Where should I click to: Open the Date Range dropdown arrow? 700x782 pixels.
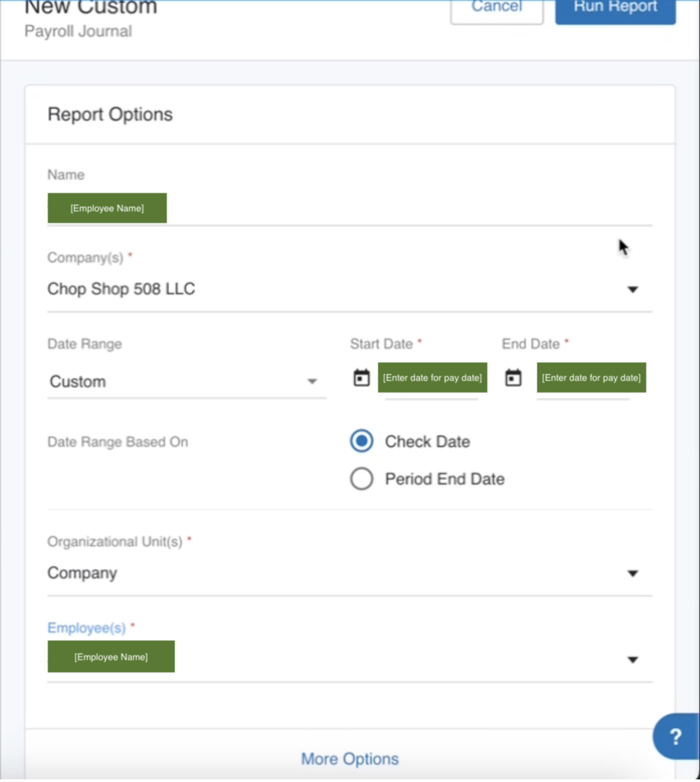tap(312, 382)
